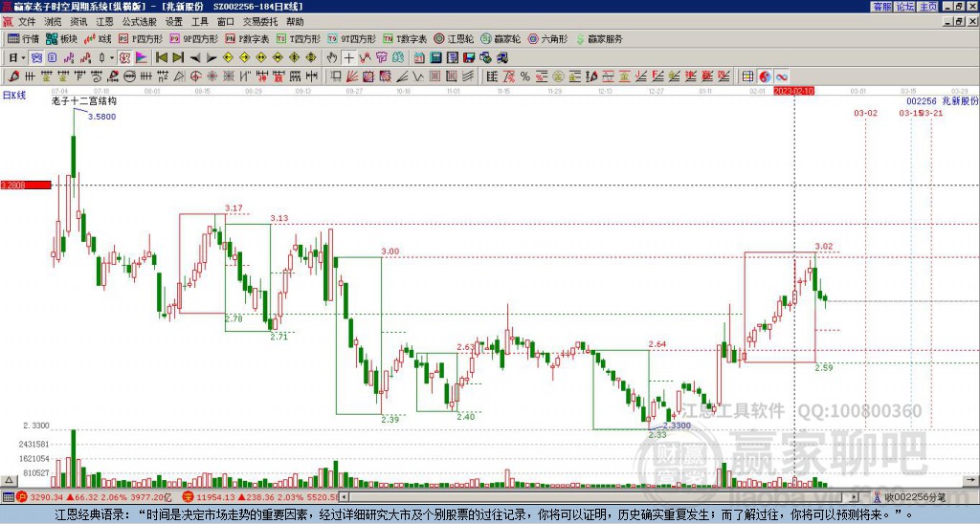The height and width of the screenshot is (524, 980).
Task: Jump to first bar icon
Action: coord(161,57)
